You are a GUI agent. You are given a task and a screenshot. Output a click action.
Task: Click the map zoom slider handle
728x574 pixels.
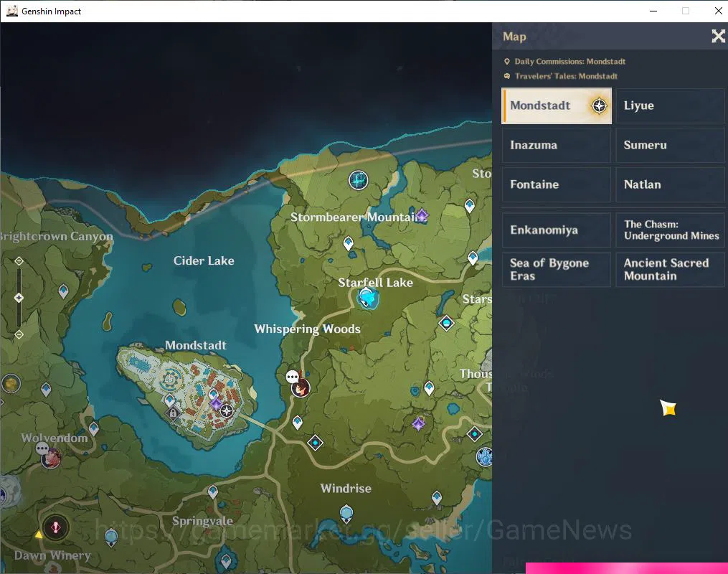pyautogui.click(x=19, y=298)
